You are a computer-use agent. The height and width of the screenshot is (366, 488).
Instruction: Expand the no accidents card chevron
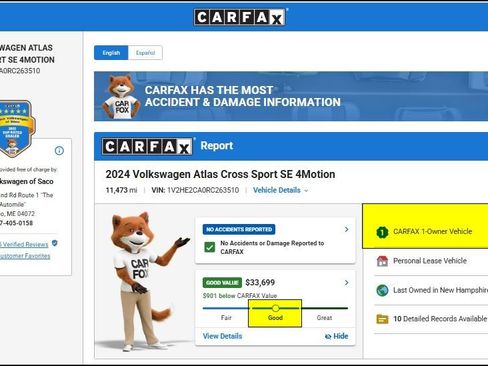[347, 229]
